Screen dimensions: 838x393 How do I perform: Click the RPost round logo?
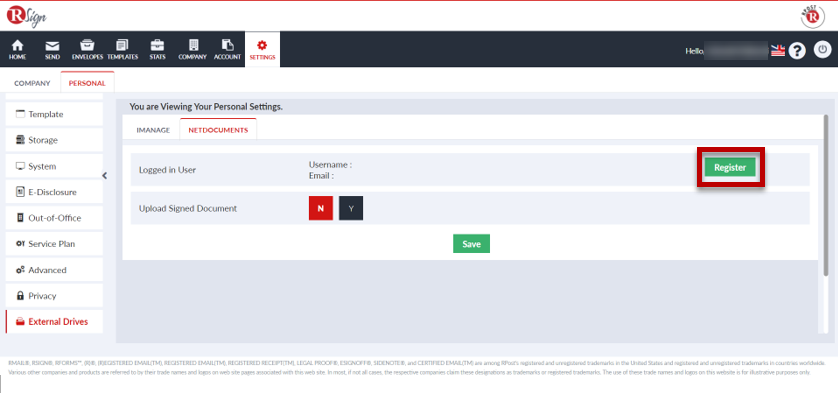(x=812, y=17)
